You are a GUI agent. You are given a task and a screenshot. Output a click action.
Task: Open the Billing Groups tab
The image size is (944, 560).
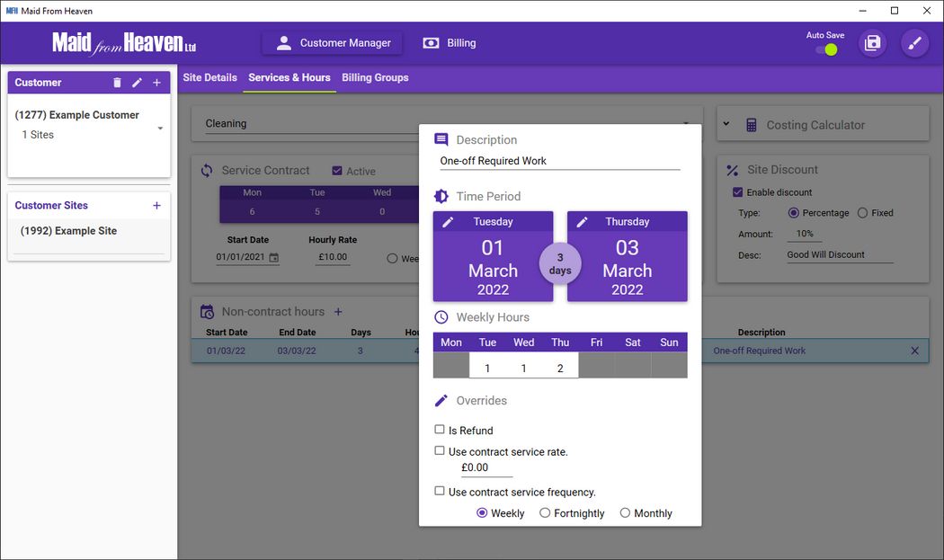[375, 78]
